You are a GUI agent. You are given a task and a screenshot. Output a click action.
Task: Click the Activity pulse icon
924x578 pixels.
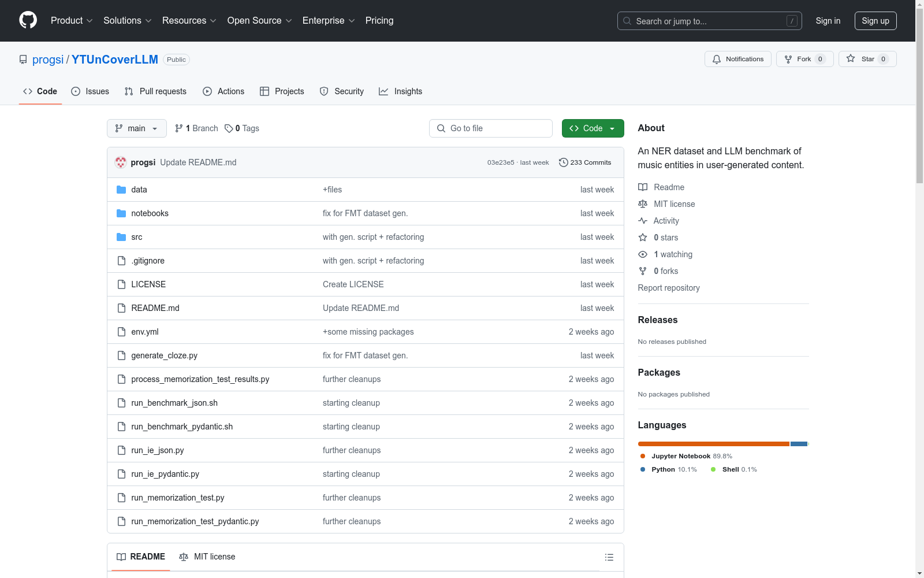click(x=643, y=221)
